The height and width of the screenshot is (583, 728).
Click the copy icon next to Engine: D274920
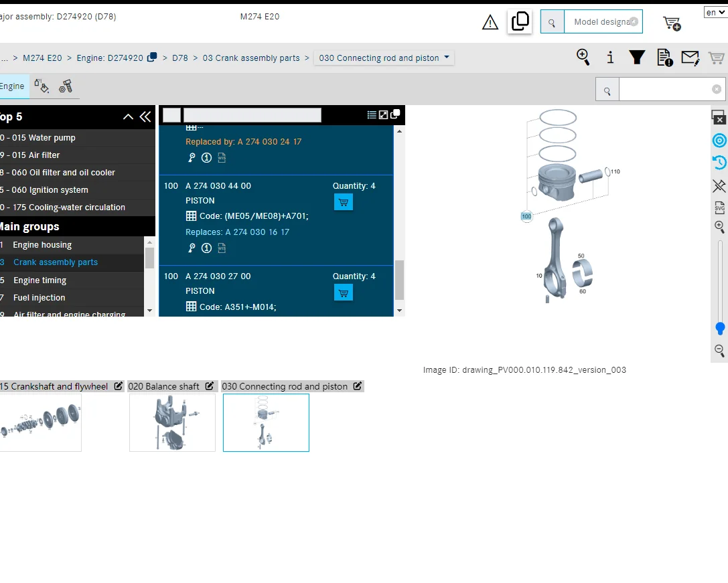[152, 57]
